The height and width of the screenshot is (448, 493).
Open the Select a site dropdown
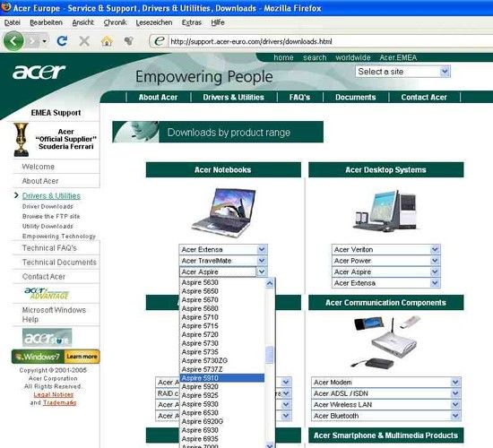(403, 72)
